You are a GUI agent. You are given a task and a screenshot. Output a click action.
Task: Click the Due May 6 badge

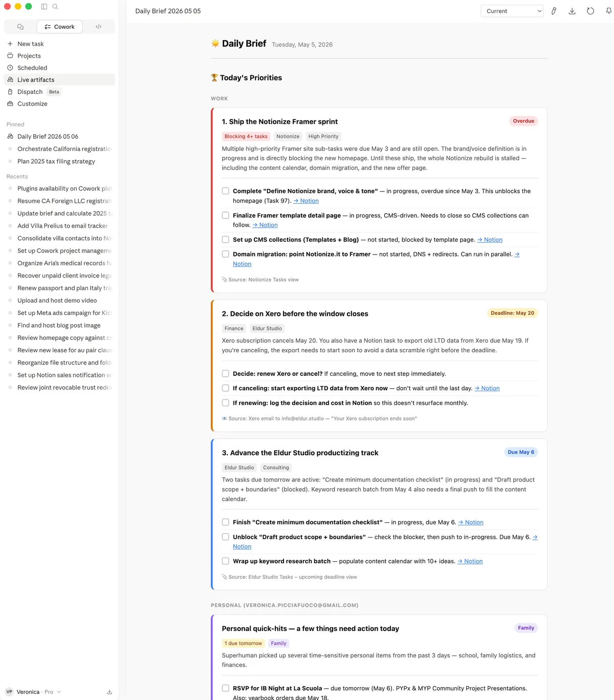tap(521, 452)
